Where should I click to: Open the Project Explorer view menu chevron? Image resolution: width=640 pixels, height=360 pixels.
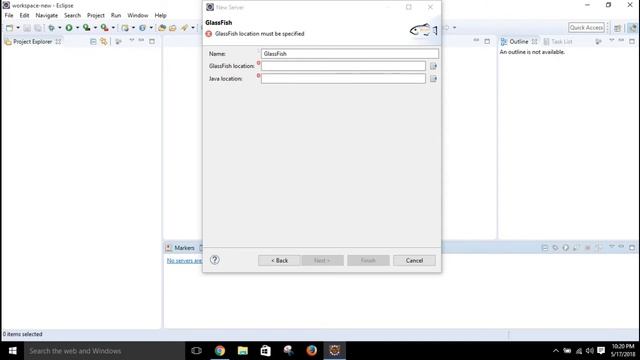[131, 41]
